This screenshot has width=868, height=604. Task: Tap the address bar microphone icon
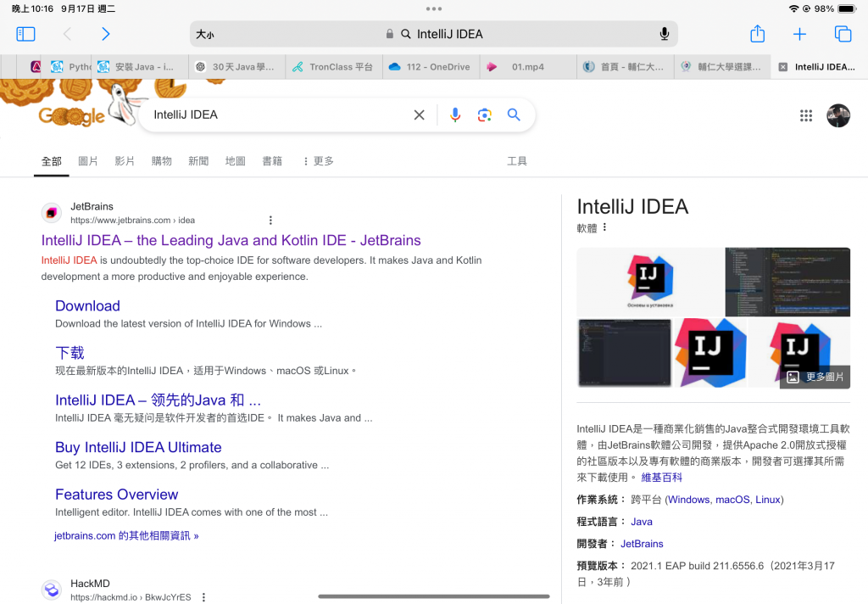click(x=665, y=34)
